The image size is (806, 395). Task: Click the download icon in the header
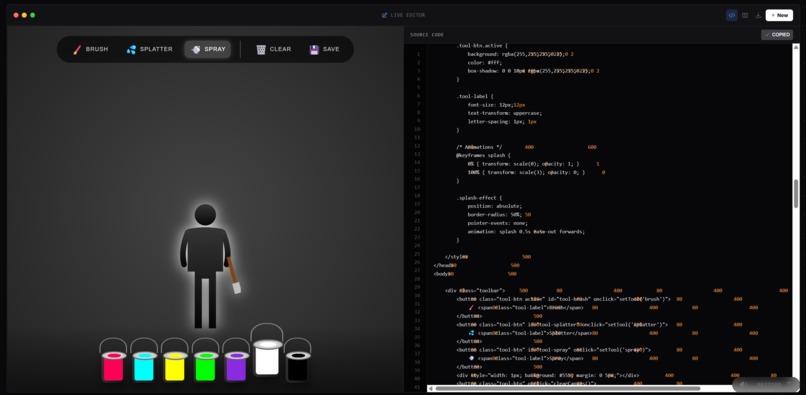pyautogui.click(x=758, y=15)
